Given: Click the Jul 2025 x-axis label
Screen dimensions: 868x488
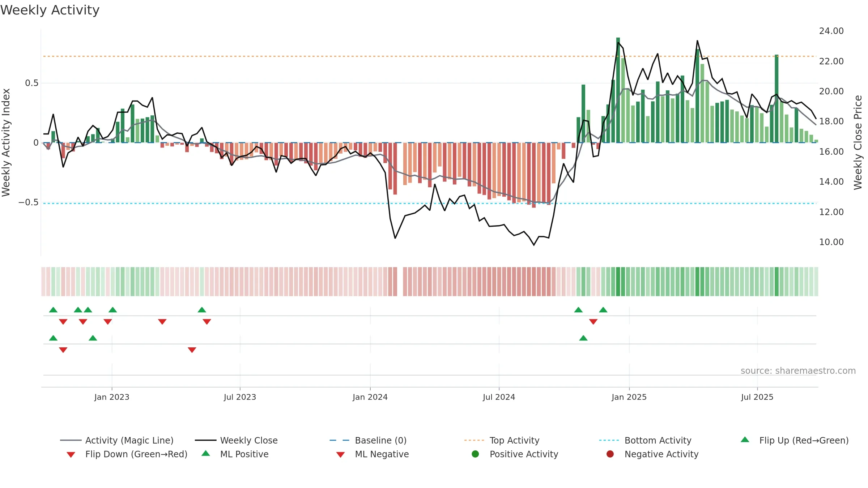Looking at the screenshot, I should point(757,397).
